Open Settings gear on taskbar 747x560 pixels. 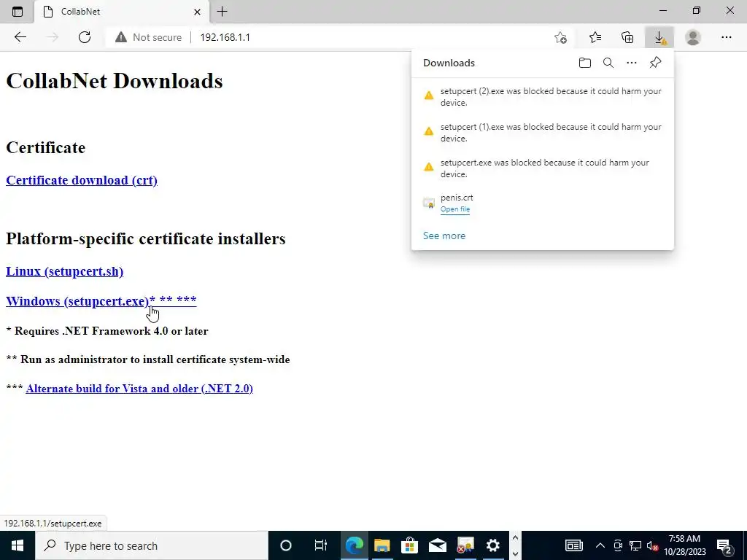click(x=492, y=545)
